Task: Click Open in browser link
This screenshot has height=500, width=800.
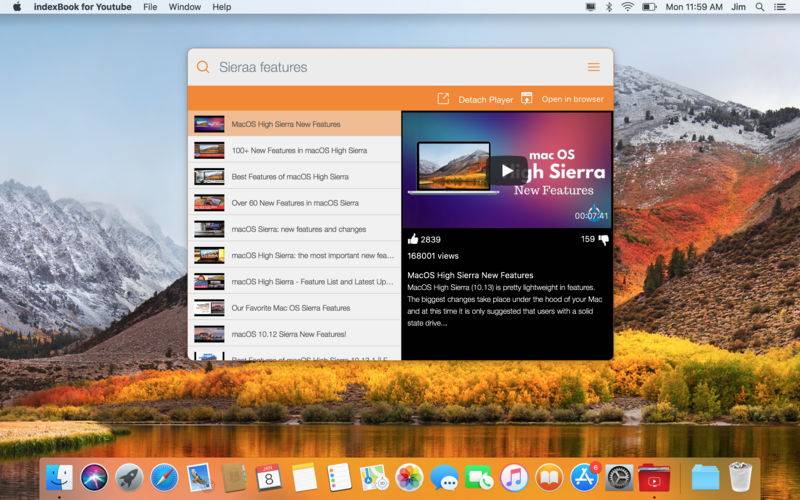Action: (572, 99)
